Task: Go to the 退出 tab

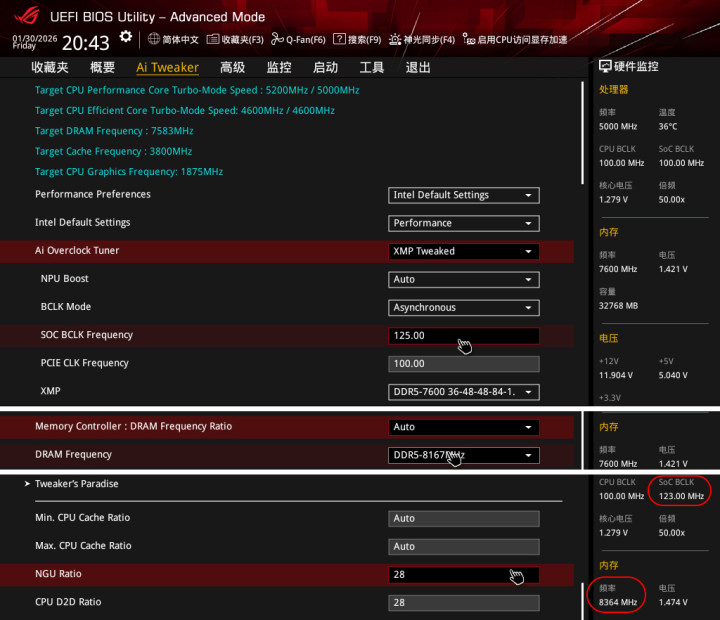Action: 418,68
